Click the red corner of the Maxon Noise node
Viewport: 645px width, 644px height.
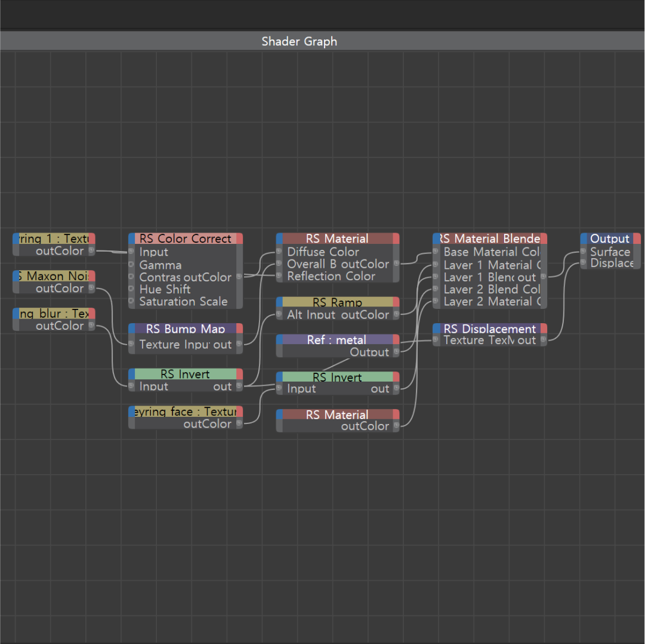[92, 276]
